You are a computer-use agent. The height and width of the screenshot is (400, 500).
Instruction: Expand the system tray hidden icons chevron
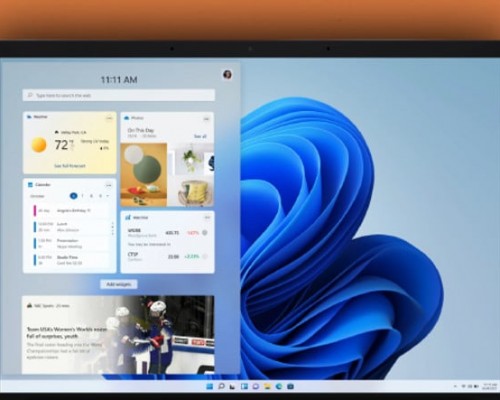[x=455, y=386]
